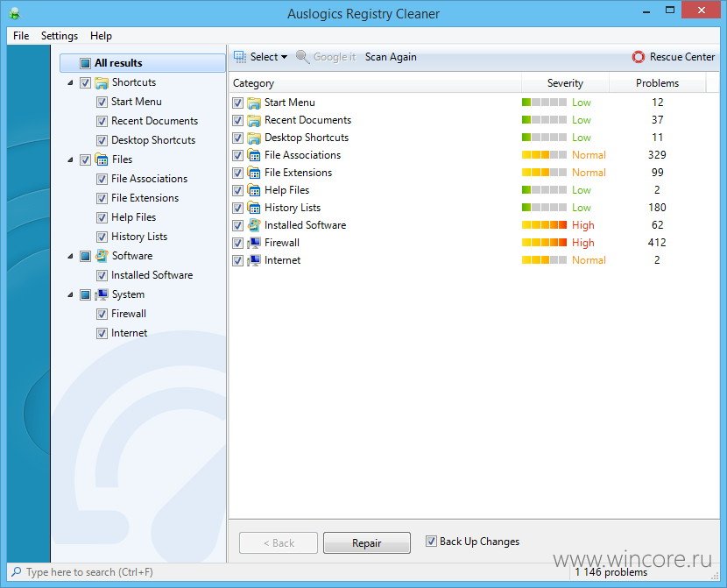Image resolution: width=727 pixels, height=588 pixels.
Task: Click the Desktop Shortcuts folder icon in results list
Action: pos(254,138)
